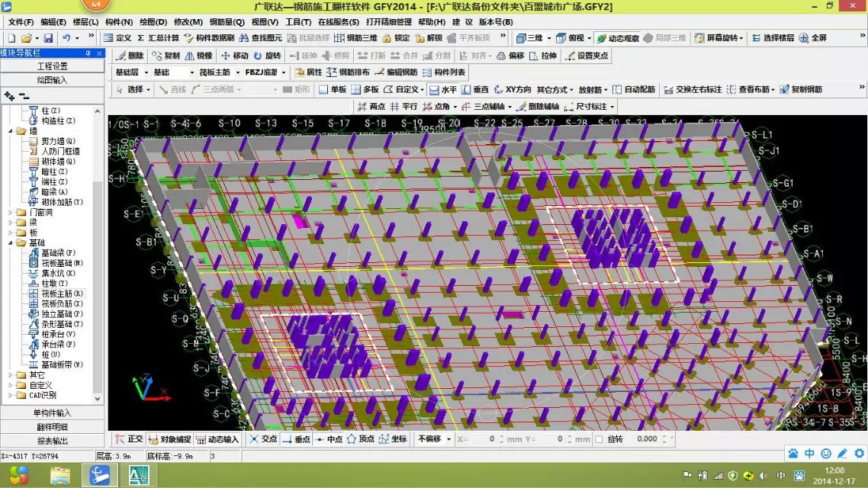
Task: Click the 锁定 lock icon
Action: click(x=396, y=38)
